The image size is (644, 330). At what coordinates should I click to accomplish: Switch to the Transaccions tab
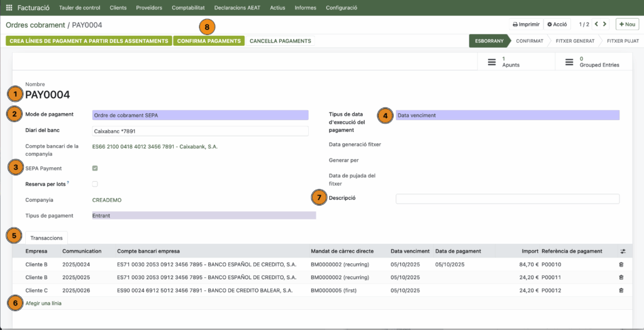point(47,238)
